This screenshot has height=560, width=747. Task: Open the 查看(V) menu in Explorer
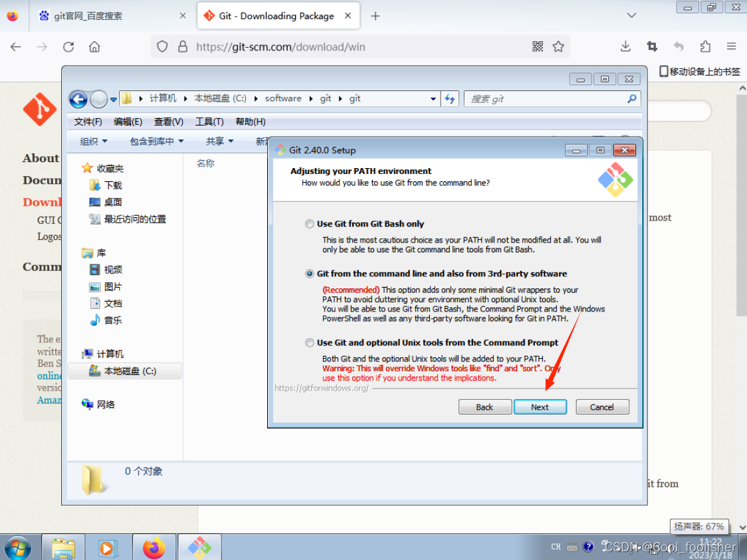pyautogui.click(x=169, y=122)
